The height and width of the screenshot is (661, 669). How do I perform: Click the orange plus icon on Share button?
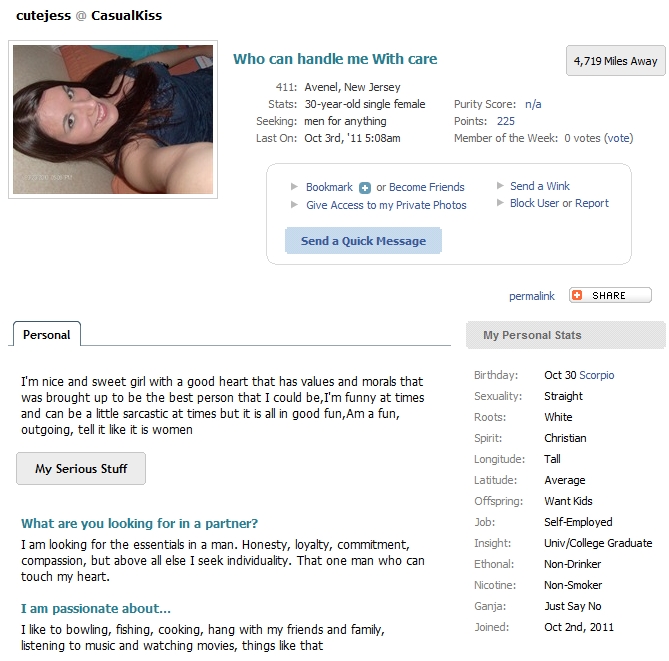[x=577, y=295]
